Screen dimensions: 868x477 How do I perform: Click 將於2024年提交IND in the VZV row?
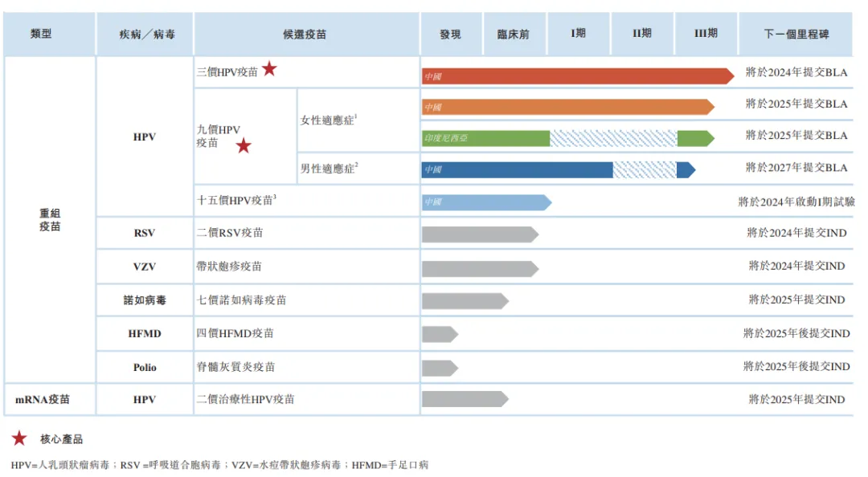796,266
